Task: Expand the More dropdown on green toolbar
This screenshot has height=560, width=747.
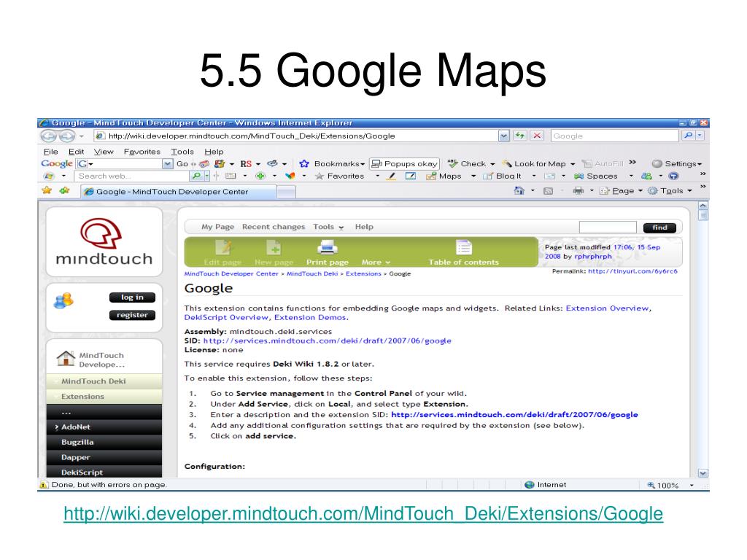Action: pos(376,262)
